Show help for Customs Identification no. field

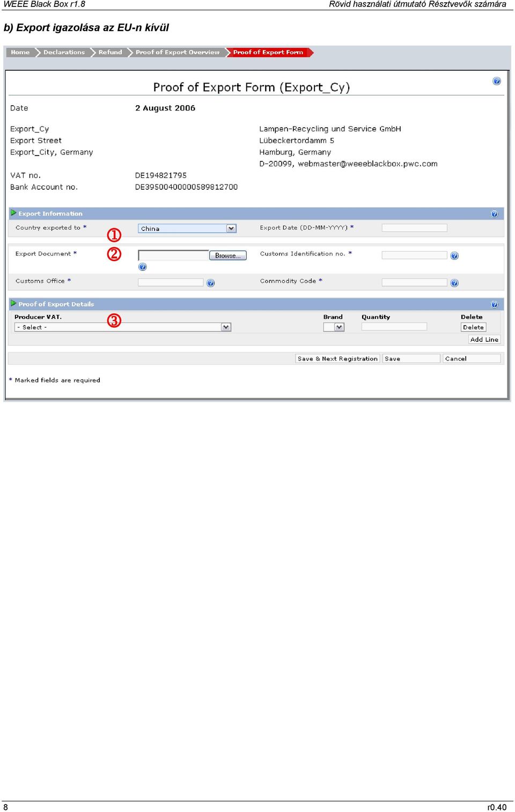(454, 256)
